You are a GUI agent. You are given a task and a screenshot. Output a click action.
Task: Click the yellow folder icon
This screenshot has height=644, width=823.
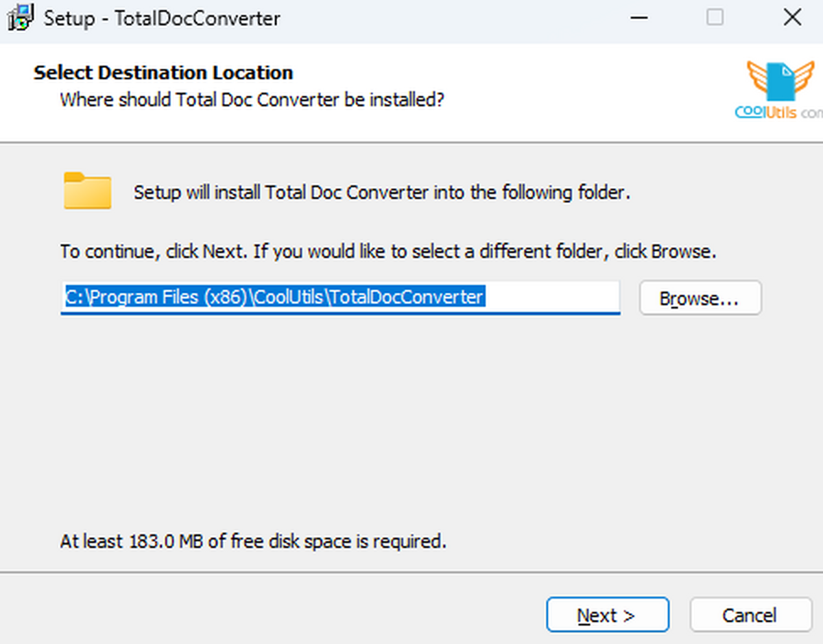(87, 190)
